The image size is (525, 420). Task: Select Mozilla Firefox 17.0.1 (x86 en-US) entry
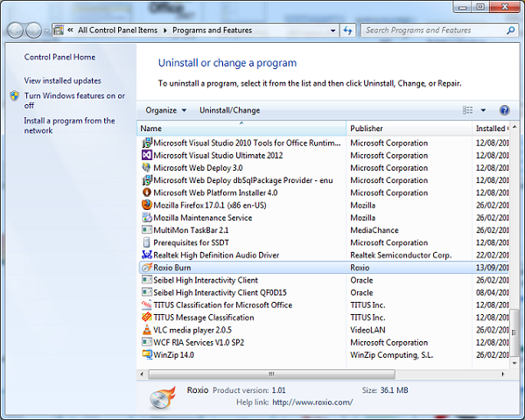point(210,205)
